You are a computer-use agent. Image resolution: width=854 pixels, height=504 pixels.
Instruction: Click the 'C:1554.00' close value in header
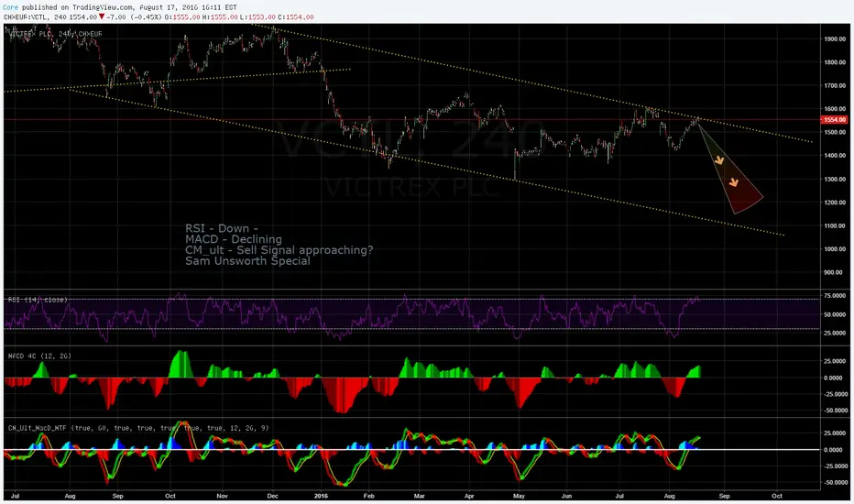click(296, 16)
